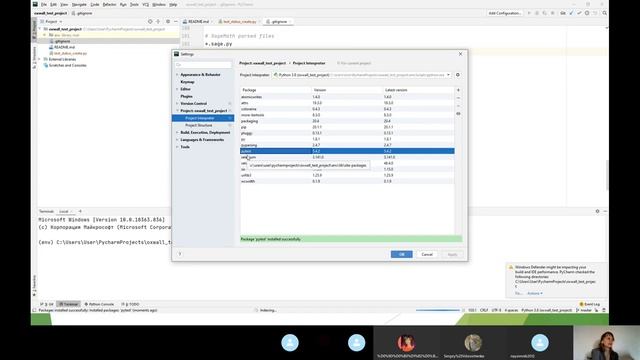This screenshot has width=640, height=360.
Task: Sort packages by the Package column header
Action: click(x=276, y=90)
